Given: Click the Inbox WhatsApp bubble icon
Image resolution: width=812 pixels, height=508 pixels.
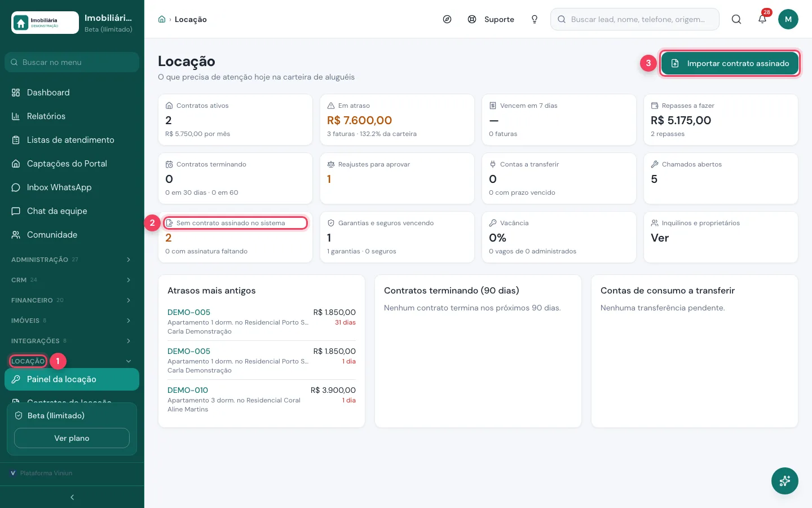Looking at the screenshot, I should pyautogui.click(x=16, y=187).
